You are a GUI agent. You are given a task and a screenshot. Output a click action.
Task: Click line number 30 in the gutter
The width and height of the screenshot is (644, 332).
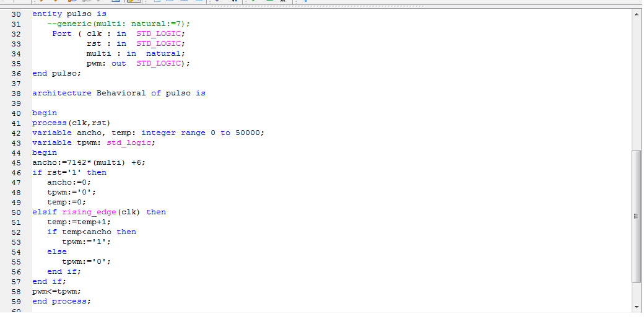point(16,14)
